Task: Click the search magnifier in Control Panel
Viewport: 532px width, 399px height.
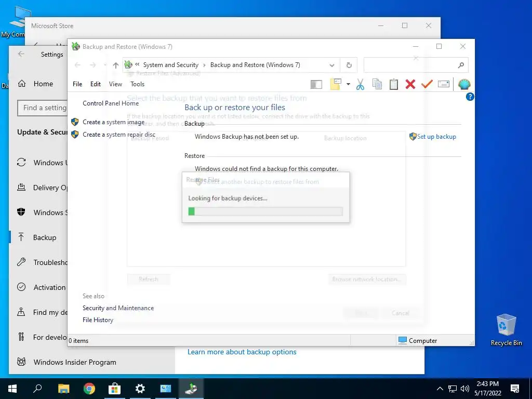Action: pyautogui.click(x=461, y=65)
